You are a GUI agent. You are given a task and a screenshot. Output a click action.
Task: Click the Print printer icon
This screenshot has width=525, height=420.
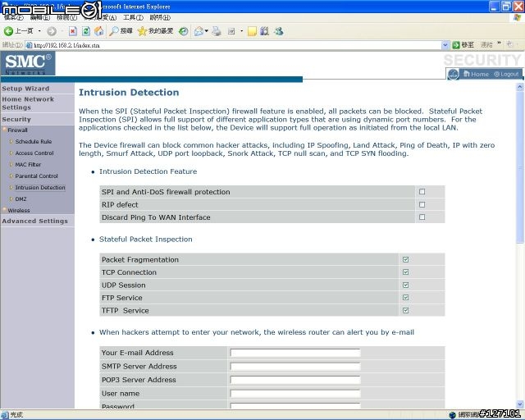[x=217, y=31]
